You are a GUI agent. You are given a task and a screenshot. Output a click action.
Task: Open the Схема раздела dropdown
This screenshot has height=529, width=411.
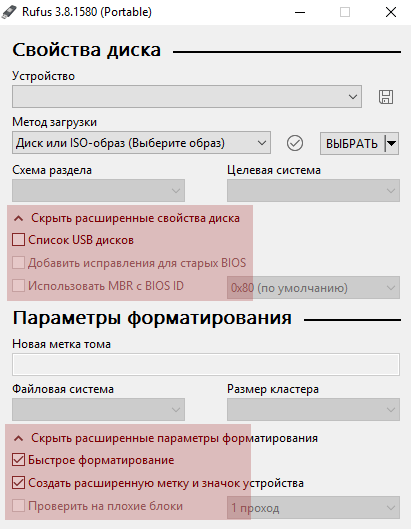99,191
